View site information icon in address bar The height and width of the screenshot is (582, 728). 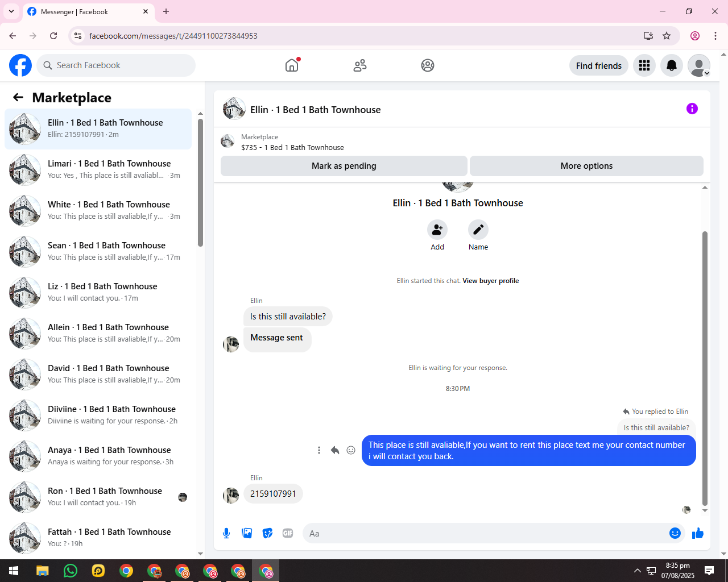point(78,36)
